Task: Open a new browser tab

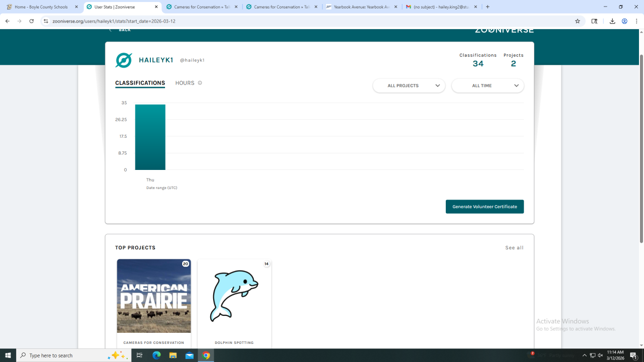Action: pyautogui.click(x=488, y=7)
